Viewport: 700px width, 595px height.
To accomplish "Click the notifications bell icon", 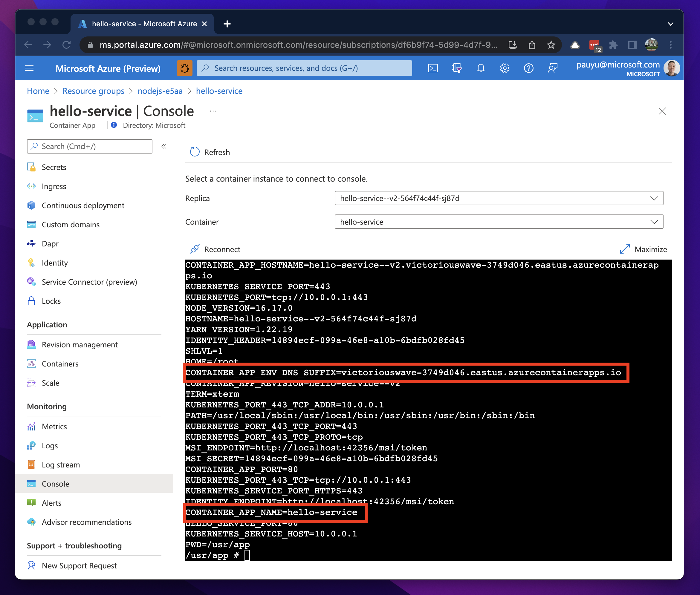I will 481,68.
